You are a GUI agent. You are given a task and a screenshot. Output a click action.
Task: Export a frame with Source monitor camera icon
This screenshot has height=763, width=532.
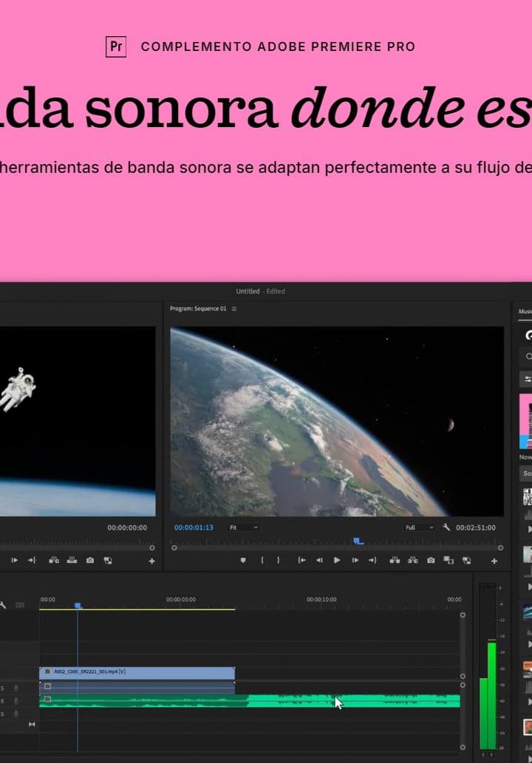[90, 561]
